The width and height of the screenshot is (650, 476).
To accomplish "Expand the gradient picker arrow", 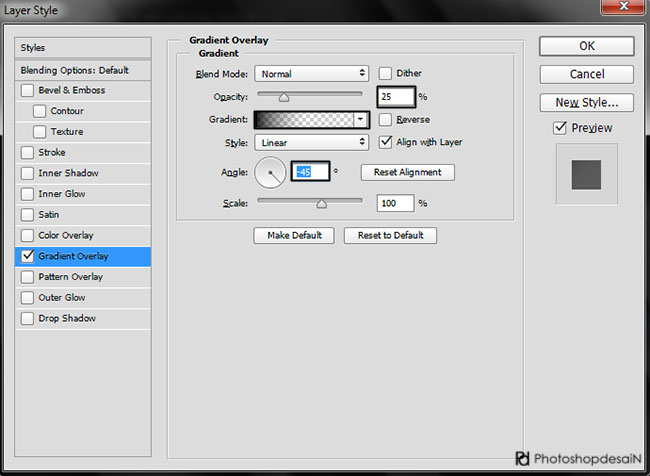I will (x=360, y=119).
